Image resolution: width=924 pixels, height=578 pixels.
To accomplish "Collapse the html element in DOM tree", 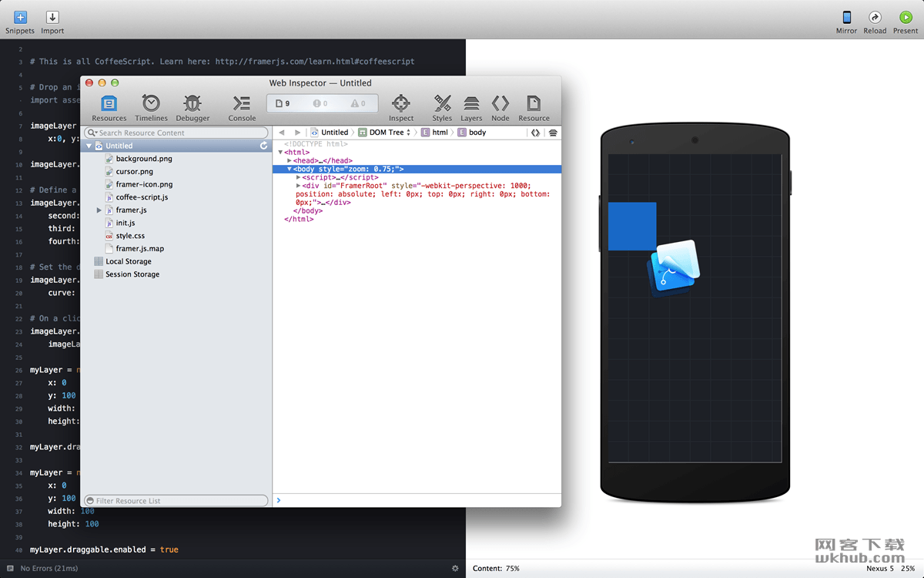I will click(281, 153).
